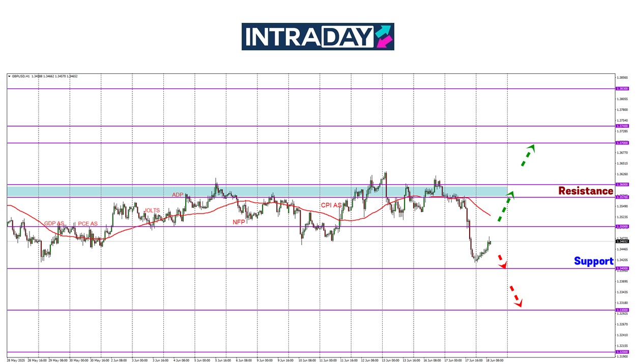Click the lower red dashed arrow
This screenshot has height=364, width=636.
click(x=516, y=296)
